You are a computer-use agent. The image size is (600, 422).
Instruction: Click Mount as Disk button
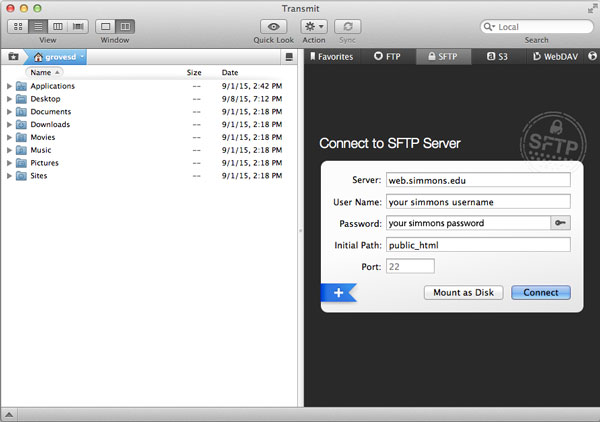463,293
